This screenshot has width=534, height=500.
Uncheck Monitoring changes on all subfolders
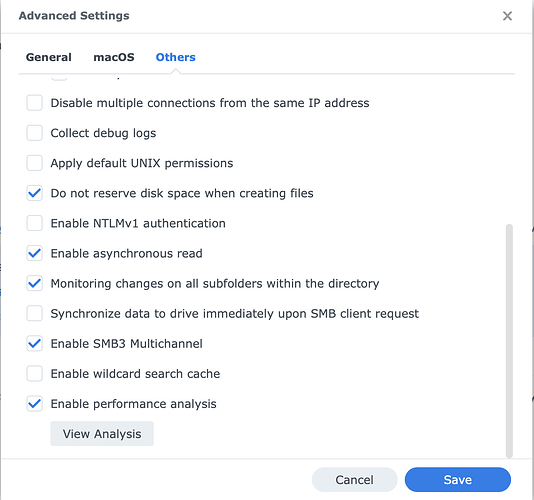point(34,283)
